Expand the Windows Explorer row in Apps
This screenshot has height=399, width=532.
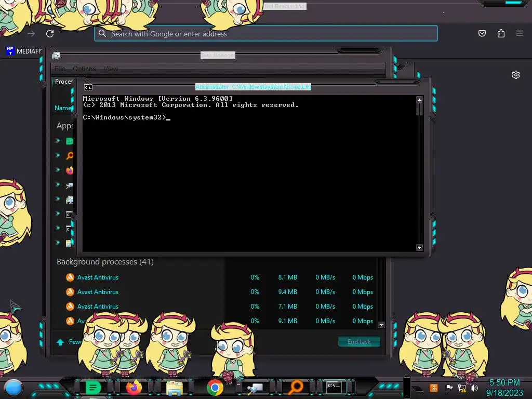(x=58, y=243)
